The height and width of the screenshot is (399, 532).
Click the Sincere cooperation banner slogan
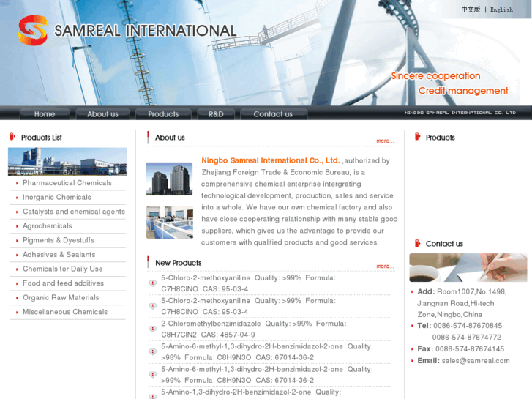pos(435,75)
